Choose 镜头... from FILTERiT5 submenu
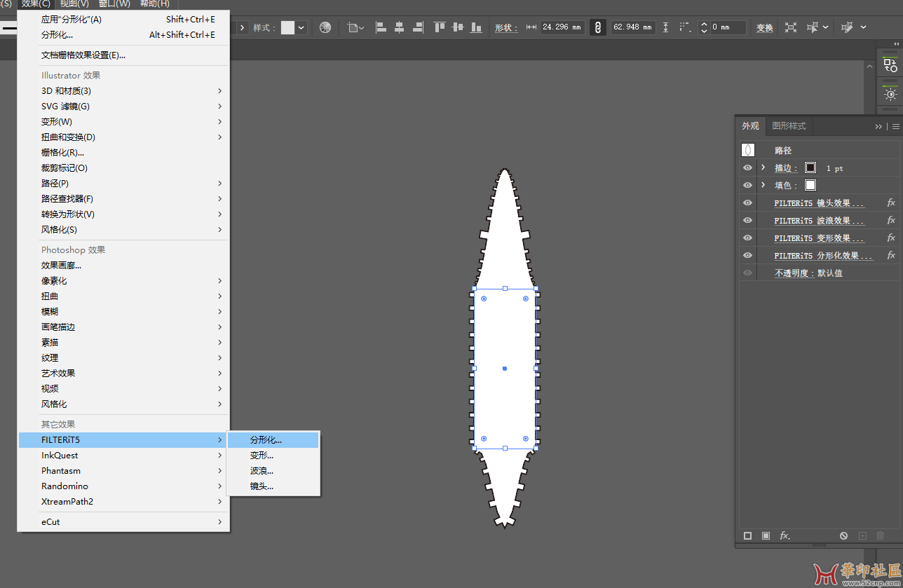The image size is (903, 588). [273, 486]
